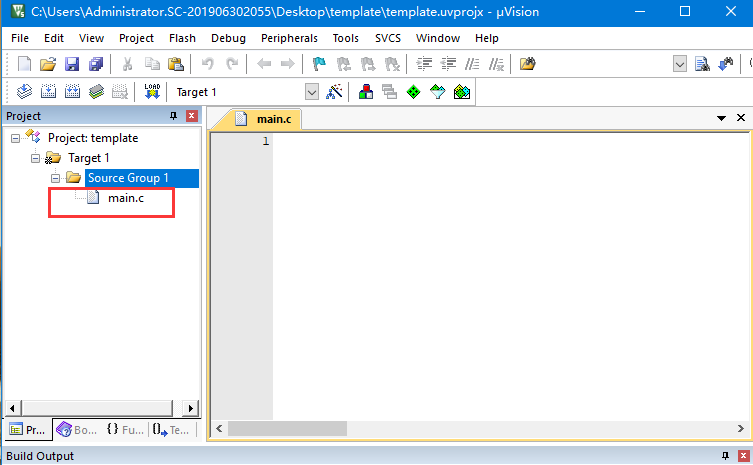Open the Project menu

click(x=136, y=38)
